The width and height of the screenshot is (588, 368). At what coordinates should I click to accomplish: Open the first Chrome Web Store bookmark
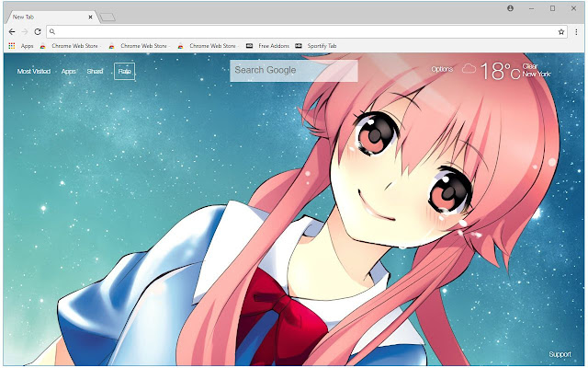(x=70, y=46)
